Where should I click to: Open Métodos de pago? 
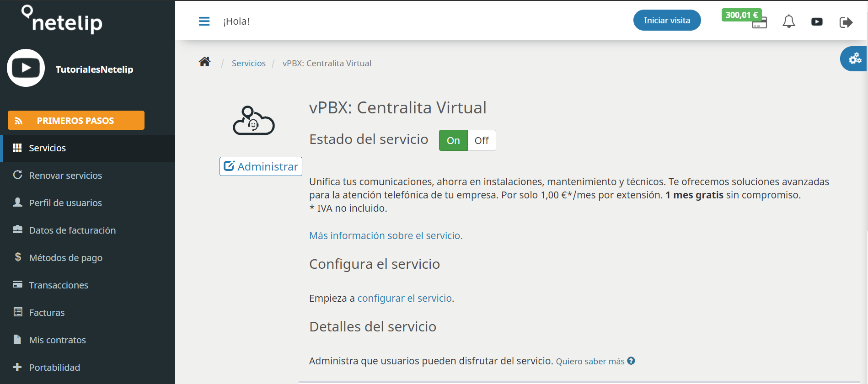[x=87, y=258]
